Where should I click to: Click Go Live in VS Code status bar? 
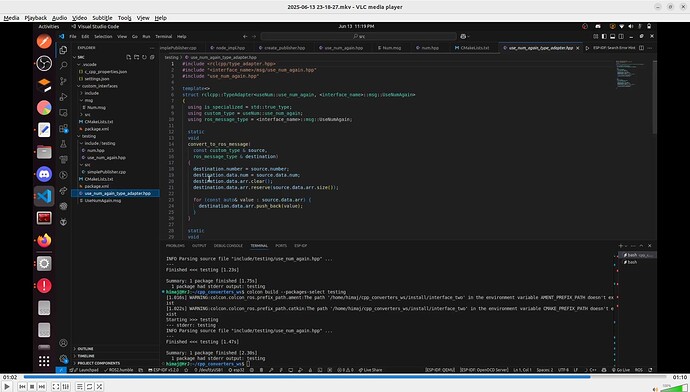[620, 370]
